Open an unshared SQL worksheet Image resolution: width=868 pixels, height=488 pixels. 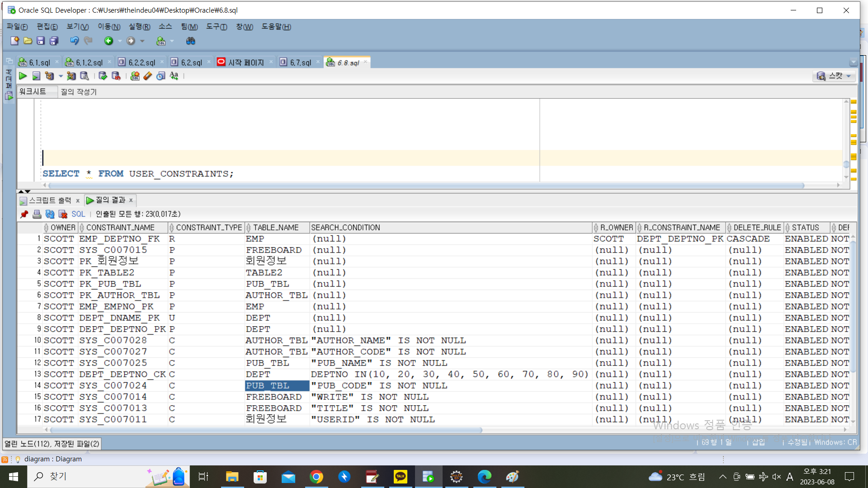135,76
